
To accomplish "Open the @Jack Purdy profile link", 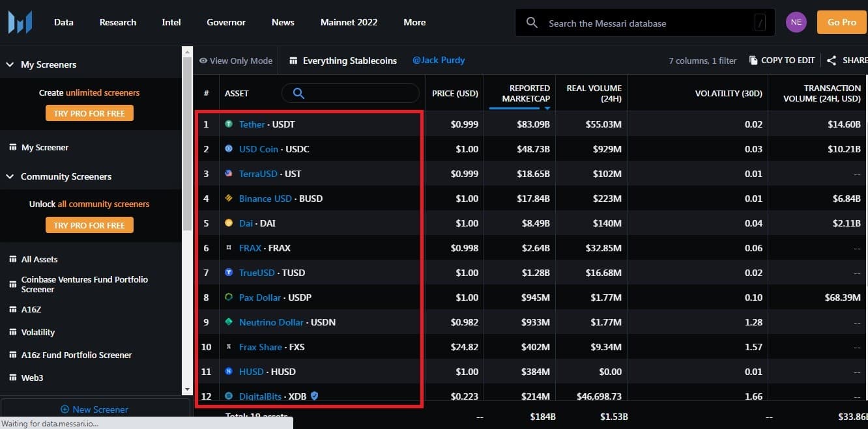I will [x=439, y=60].
